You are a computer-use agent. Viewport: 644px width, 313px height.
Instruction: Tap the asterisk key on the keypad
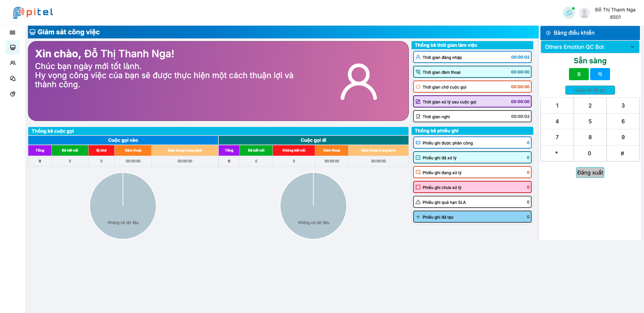[x=557, y=153]
